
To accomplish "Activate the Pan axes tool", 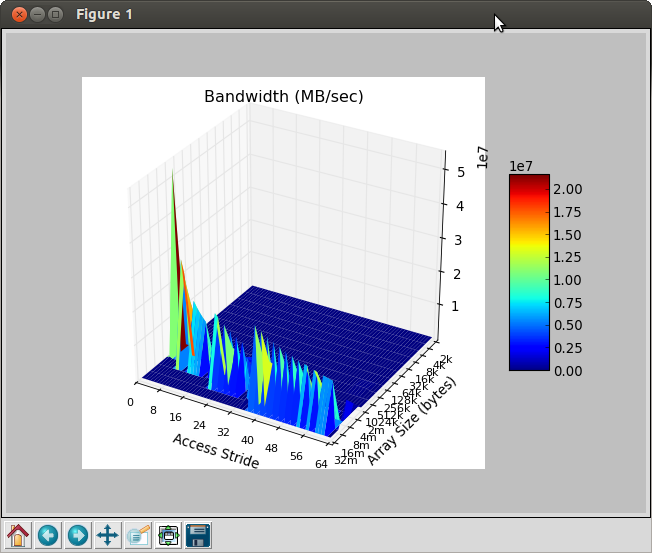I will (x=108, y=535).
